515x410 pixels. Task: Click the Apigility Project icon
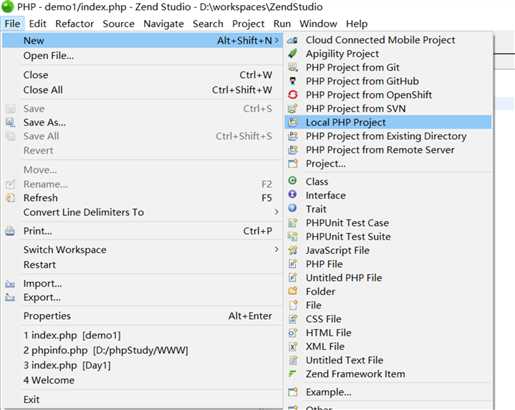pyautogui.click(x=293, y=54)
